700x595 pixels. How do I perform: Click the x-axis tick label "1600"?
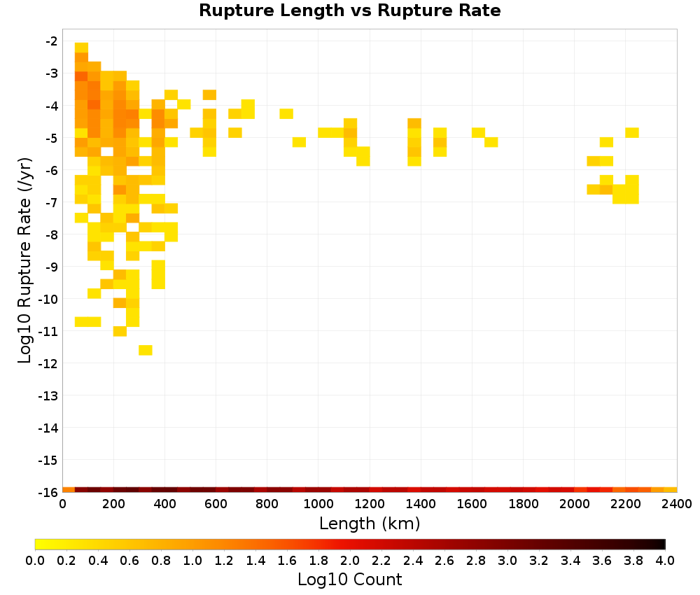tap(472, 505)
